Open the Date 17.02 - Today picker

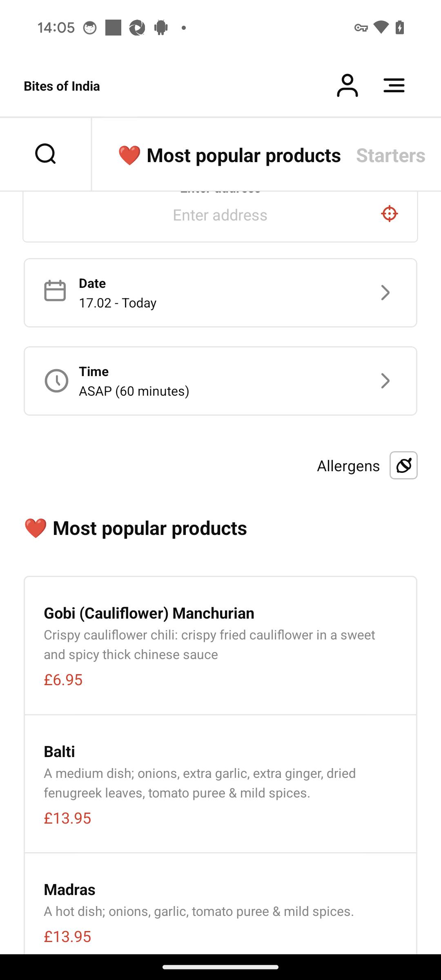220,293
